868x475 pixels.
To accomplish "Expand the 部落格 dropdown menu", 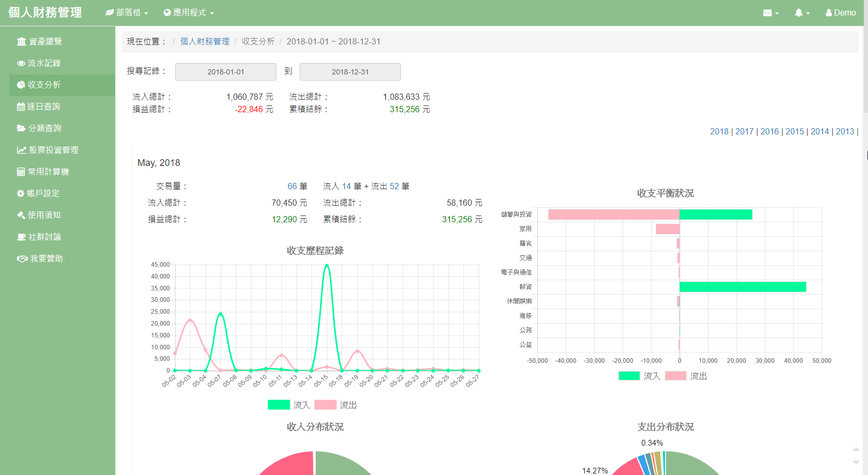I will point(127,12).
